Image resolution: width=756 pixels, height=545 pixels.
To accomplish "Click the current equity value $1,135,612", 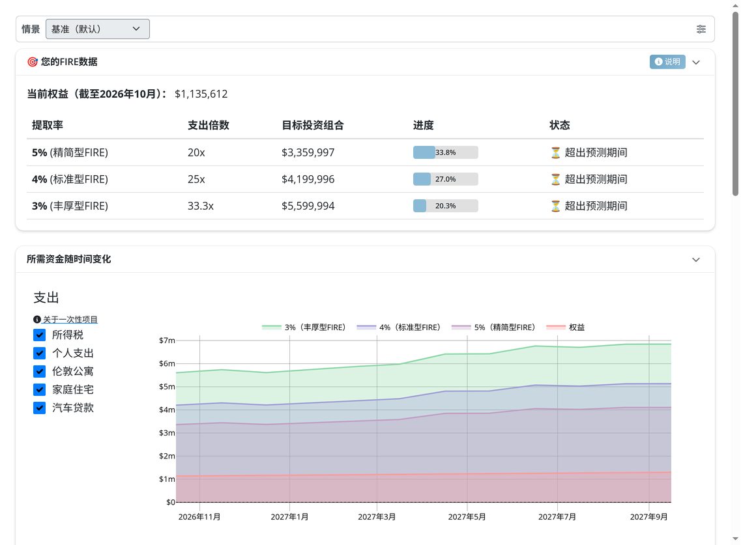I will [201, 94].
